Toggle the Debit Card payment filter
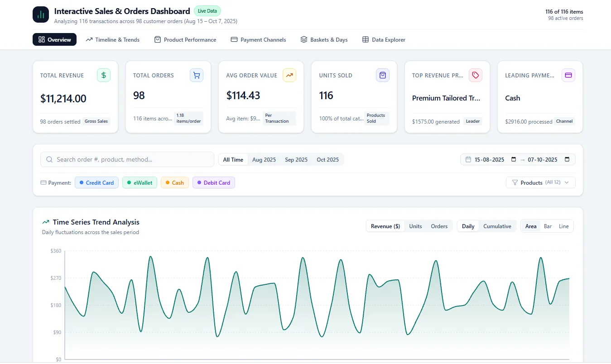 214,182
